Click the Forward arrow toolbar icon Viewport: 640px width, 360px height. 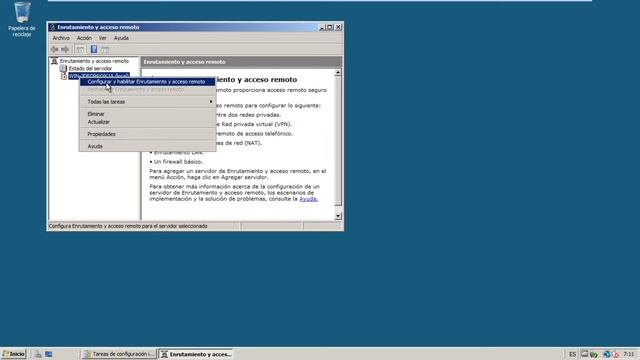(x=65, y=49)
